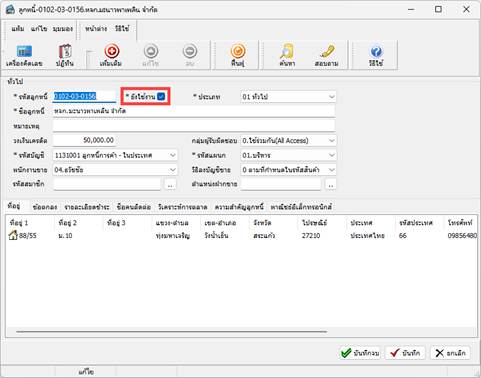Image resolution: width=481 pixels, height=378 pixels.
Task: Click the orange ฟื้นฟู restore icon
Action: click(238, 55)
